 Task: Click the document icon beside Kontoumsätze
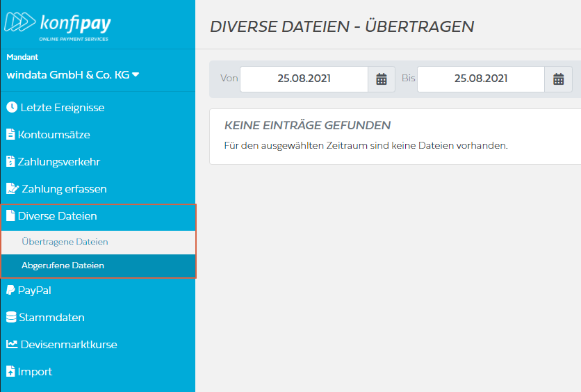coord(10,135)
